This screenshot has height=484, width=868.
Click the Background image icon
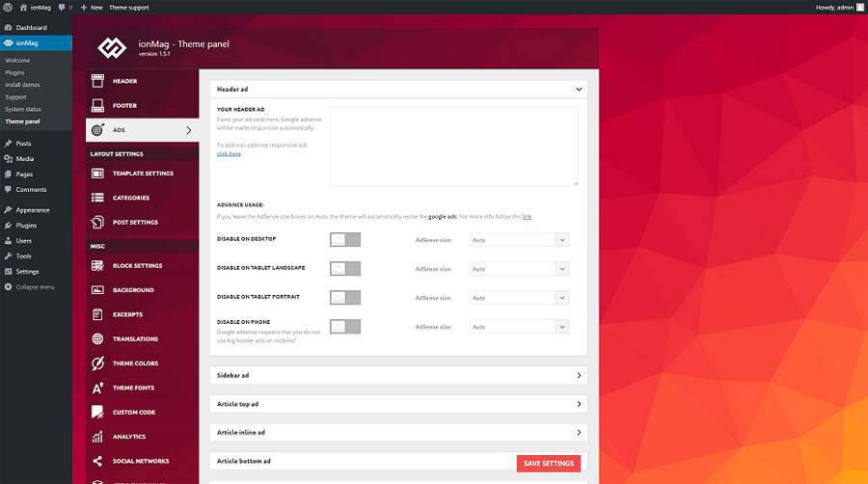pos(96,290)
